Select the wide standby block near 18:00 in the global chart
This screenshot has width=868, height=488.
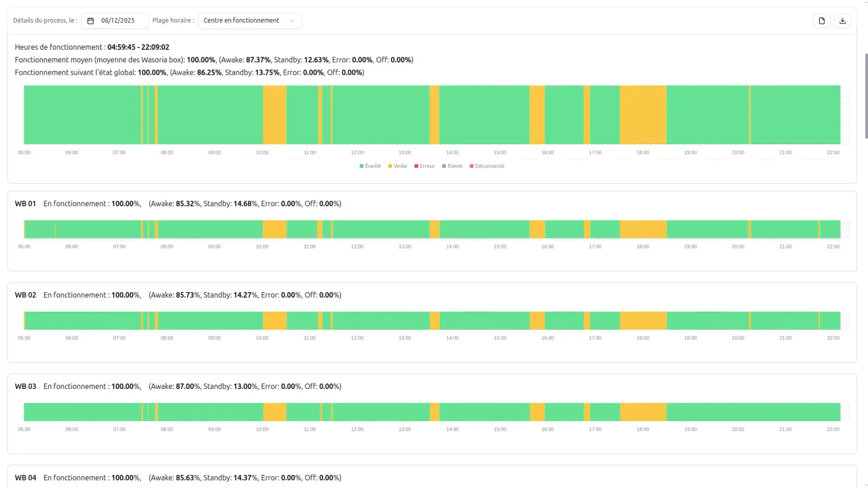point(643,114)
